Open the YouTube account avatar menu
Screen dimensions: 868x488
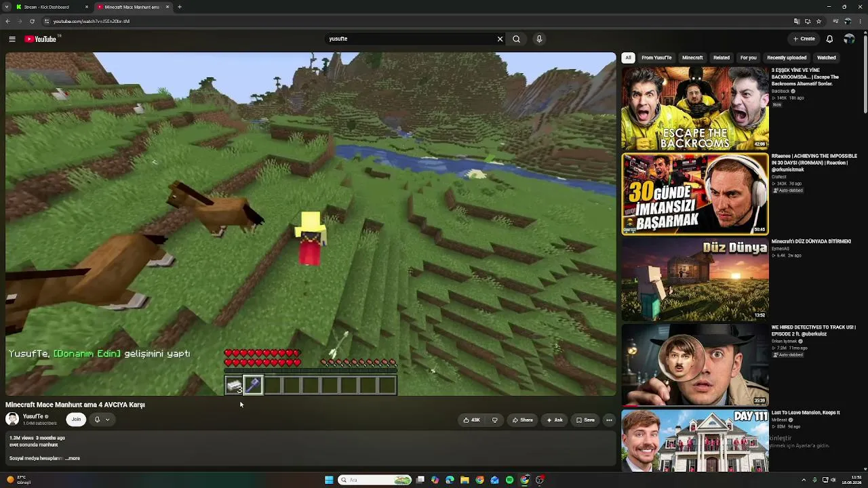(849, 39)
